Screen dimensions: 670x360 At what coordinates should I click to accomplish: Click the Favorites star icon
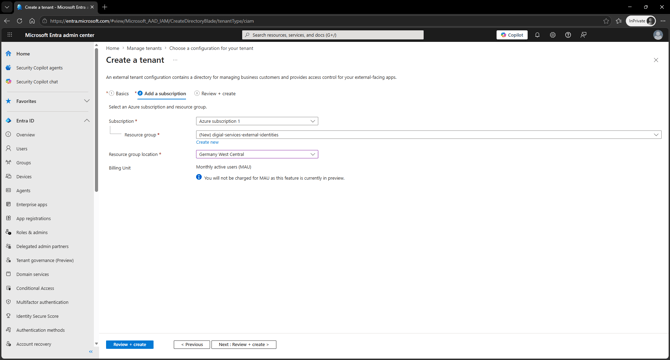(x=9, y=101)
